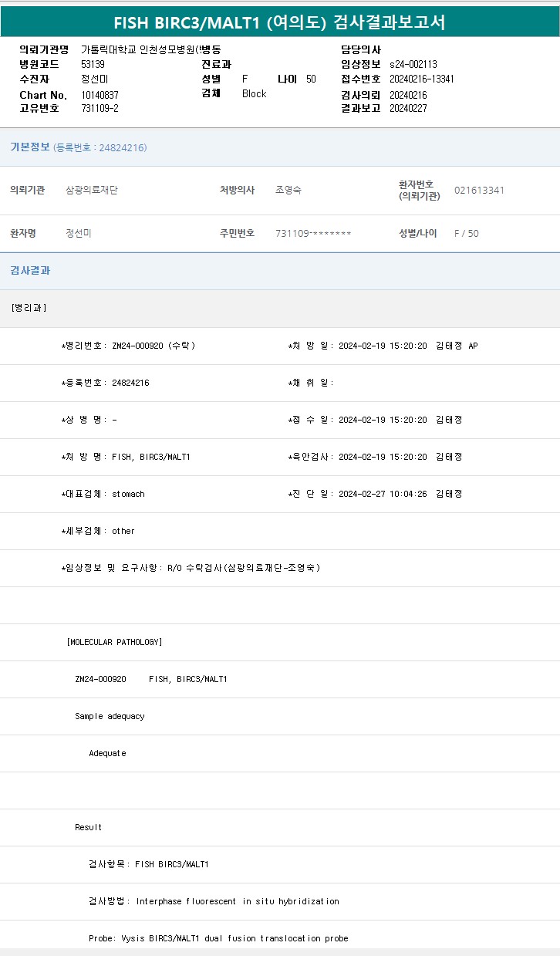
Task: Select the 기본정보 section header
Action: [x=30, y=147]
